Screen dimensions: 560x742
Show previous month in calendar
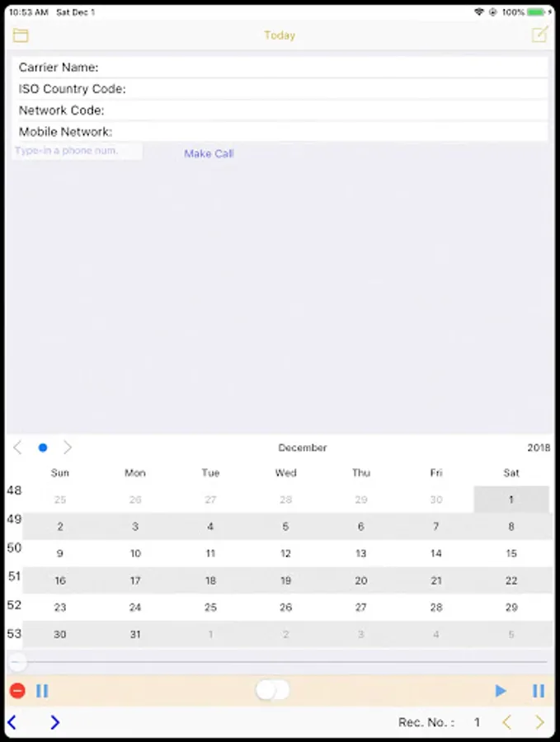click(x=17, y=448)
